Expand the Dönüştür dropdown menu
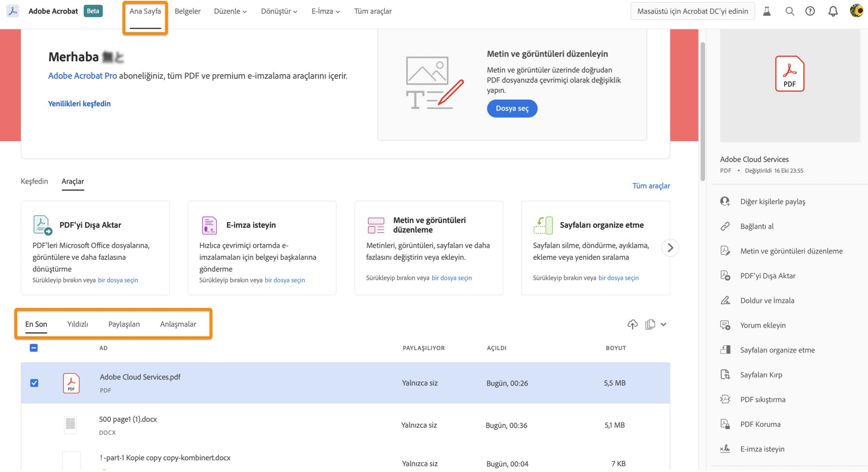This screenshot has height=472, width=868. click(x=279, y=11)
